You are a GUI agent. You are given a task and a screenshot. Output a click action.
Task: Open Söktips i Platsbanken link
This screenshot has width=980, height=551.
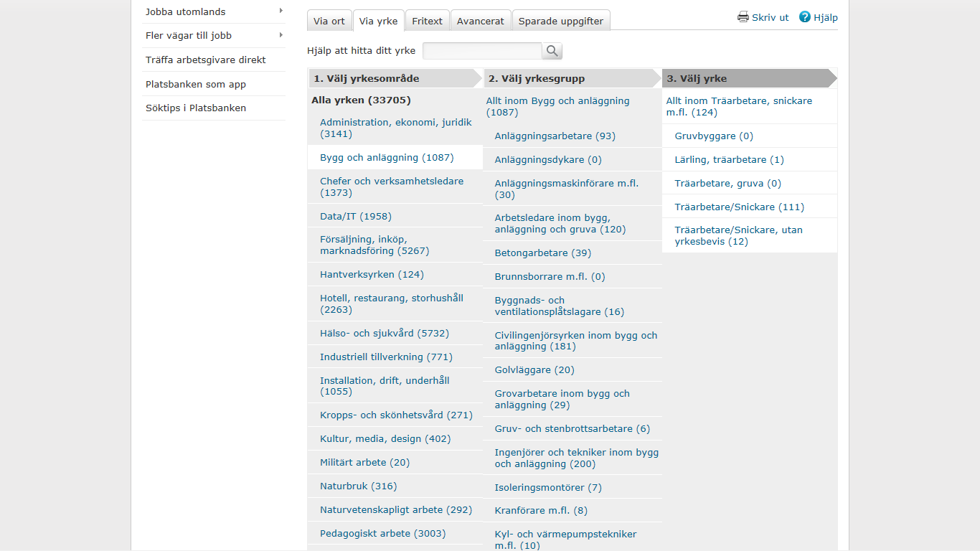196,108
